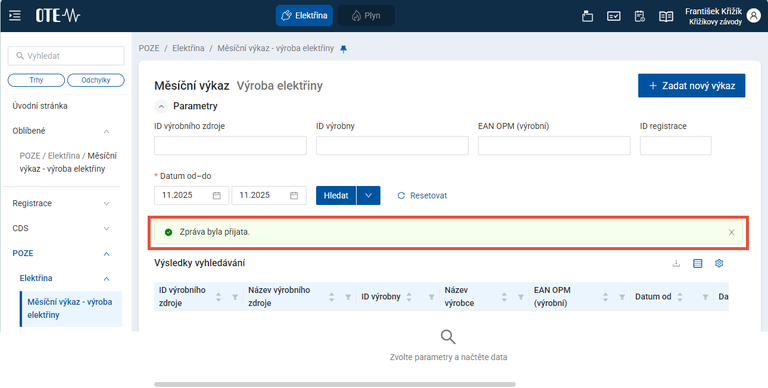
Task: Sort by Datum od column
Action: tap(680, 297)
